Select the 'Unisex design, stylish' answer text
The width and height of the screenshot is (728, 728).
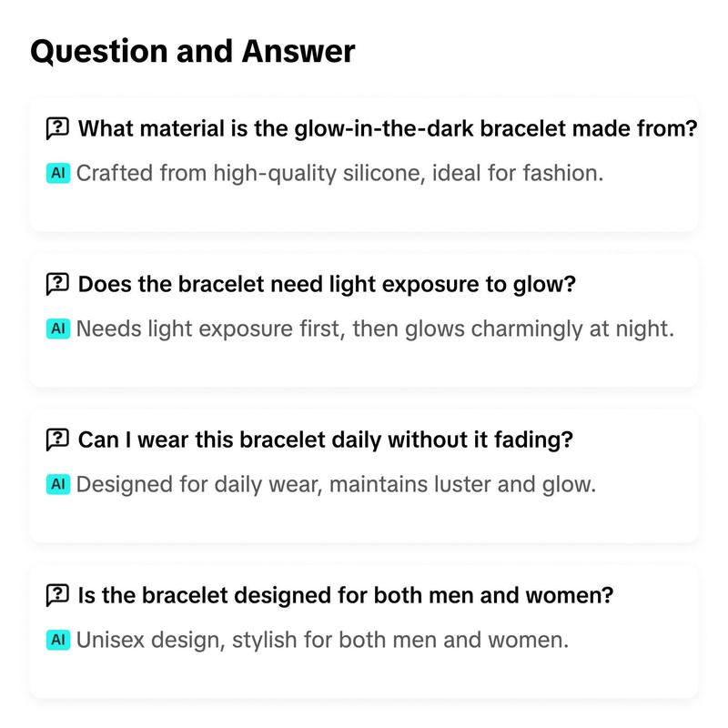322,641
